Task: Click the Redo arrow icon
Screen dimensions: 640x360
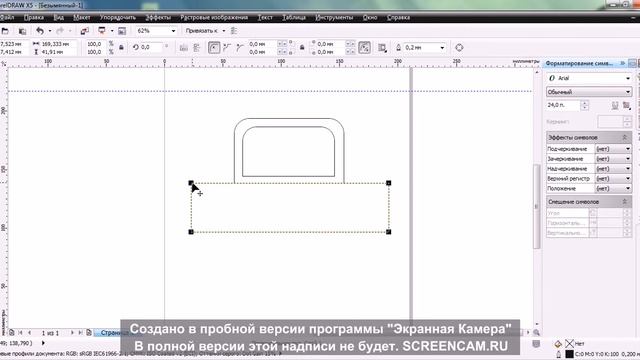Action: click(60, 31)
